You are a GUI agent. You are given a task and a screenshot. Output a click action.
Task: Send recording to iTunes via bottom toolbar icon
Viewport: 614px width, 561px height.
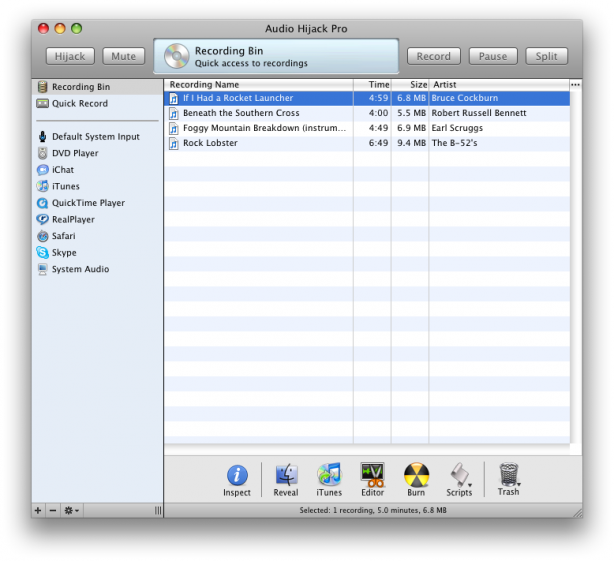[329, 474]
